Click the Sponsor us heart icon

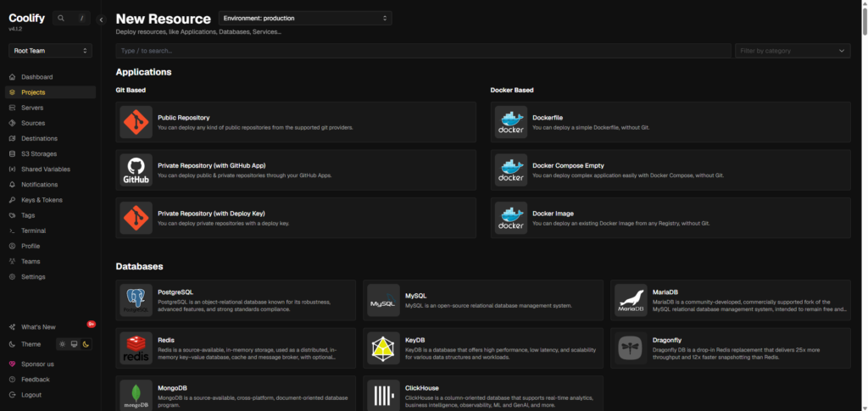click(12, 364)
